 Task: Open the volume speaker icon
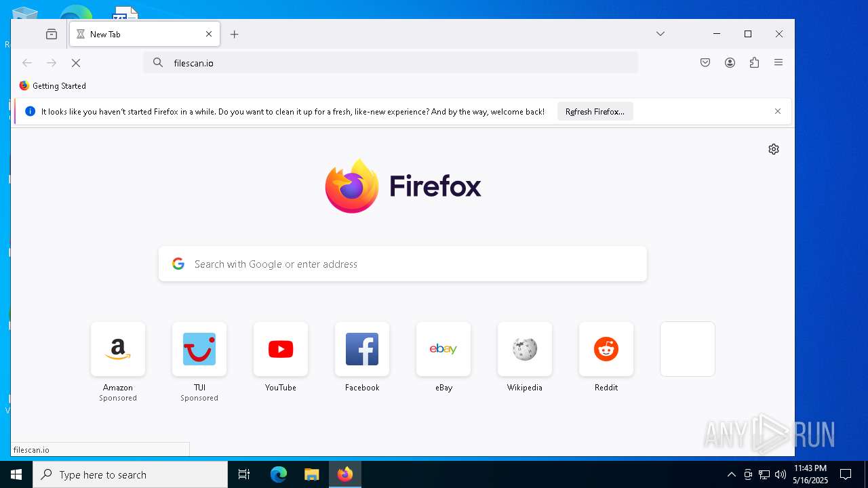click(x=781, y=474)
